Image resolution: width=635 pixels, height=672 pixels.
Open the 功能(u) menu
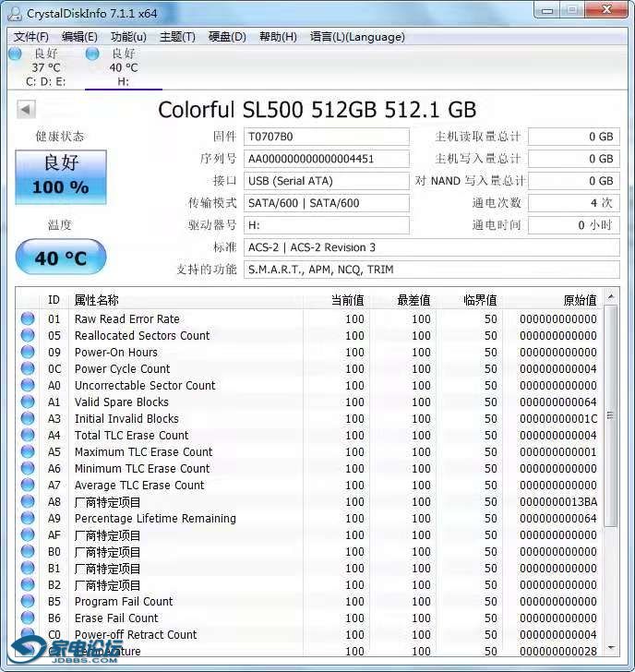tap(128, 37)
